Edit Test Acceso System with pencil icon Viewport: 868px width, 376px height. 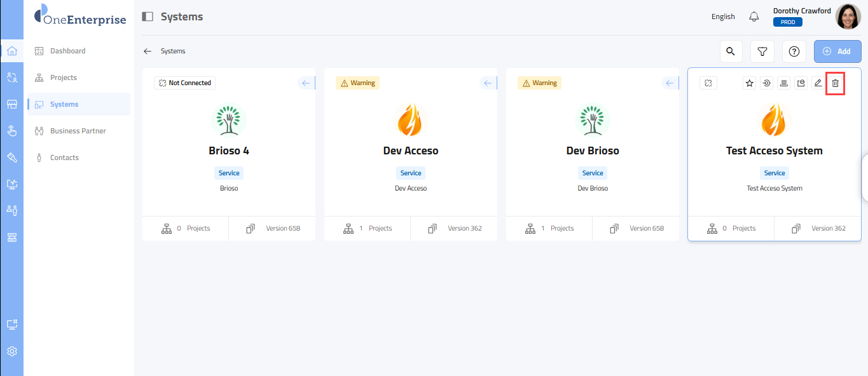coord(818,83)
